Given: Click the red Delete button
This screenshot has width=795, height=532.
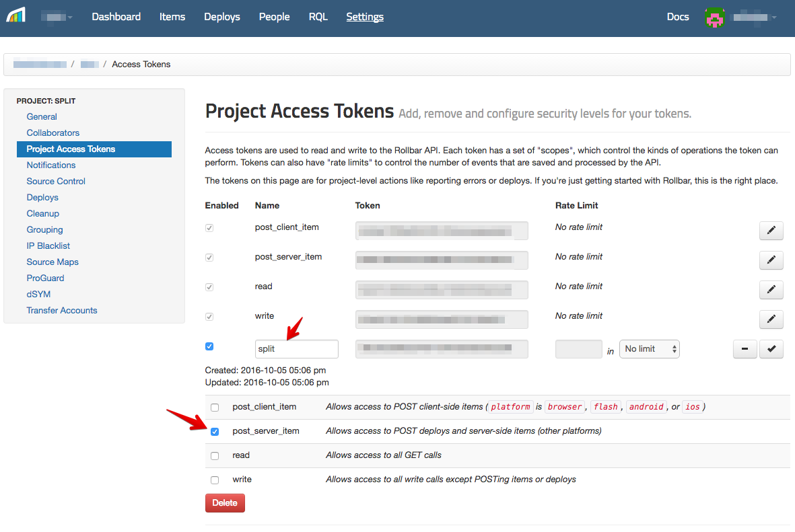Looking at the screenshot, I should pyautogui.click(x=225, y=503).
